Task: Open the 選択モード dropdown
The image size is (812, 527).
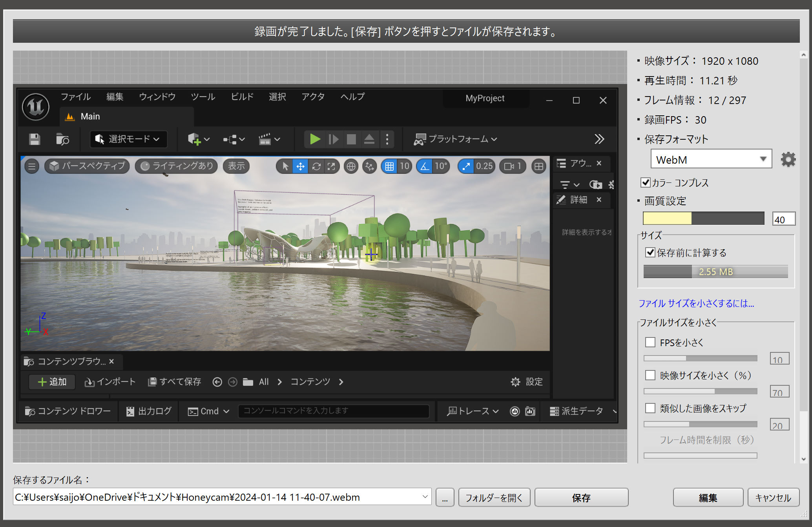Action: tap(129, 139)
